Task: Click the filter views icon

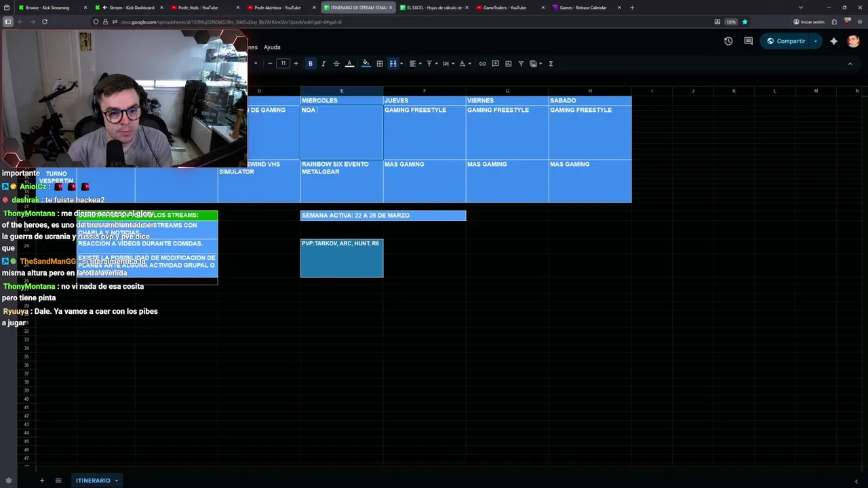Action: [533, 64]
